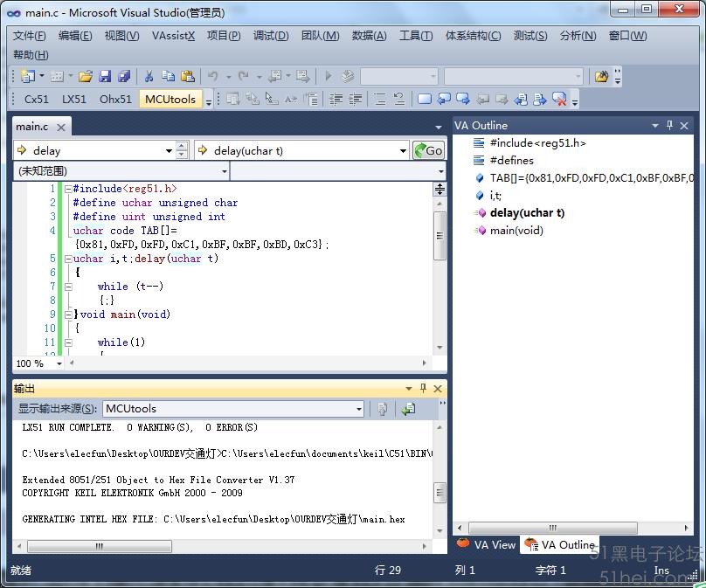Close the VA Outline panel
706x588 pixels.
pyautogui.click(x=684, y=126)
